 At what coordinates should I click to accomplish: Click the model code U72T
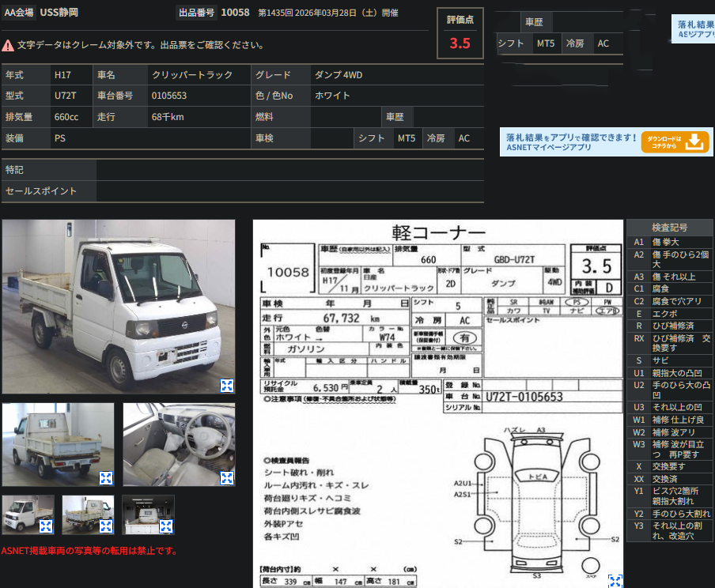[65, 96]
